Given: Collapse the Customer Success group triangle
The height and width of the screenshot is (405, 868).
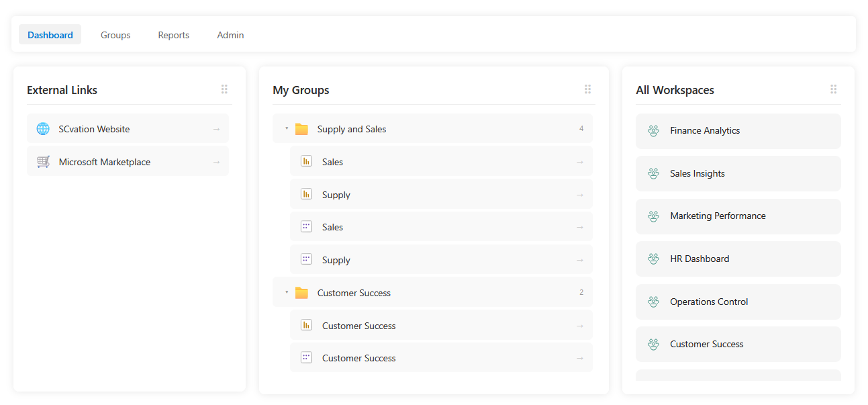Looking at the screenshot, I should [287, 293].
